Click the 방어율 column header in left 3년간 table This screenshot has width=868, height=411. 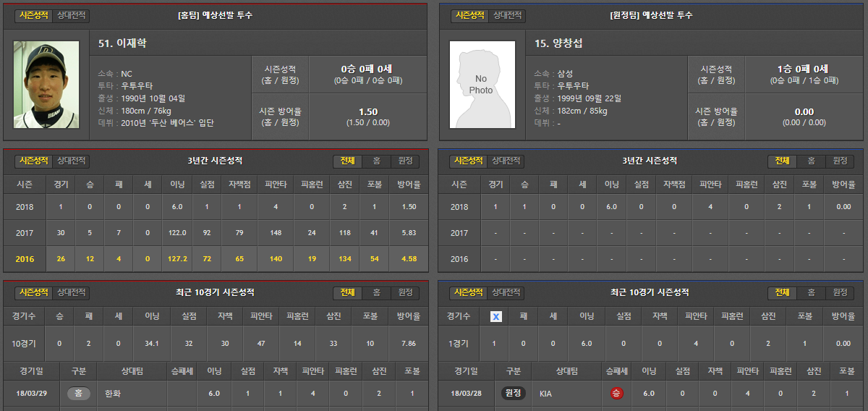pos(409,185)
